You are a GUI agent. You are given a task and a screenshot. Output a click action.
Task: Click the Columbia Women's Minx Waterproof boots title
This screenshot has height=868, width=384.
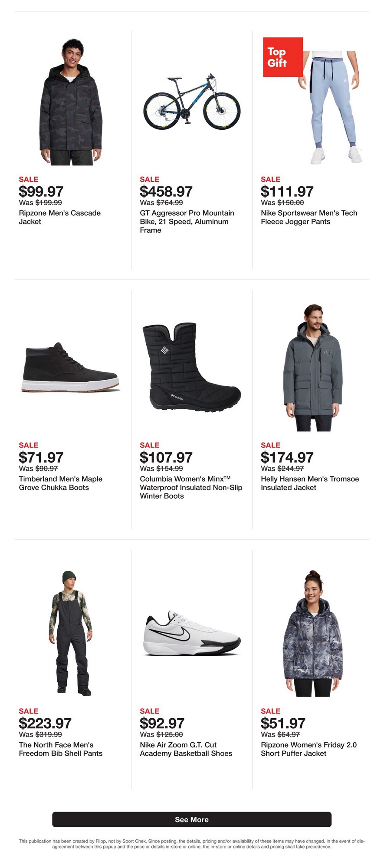click(191, 488)
